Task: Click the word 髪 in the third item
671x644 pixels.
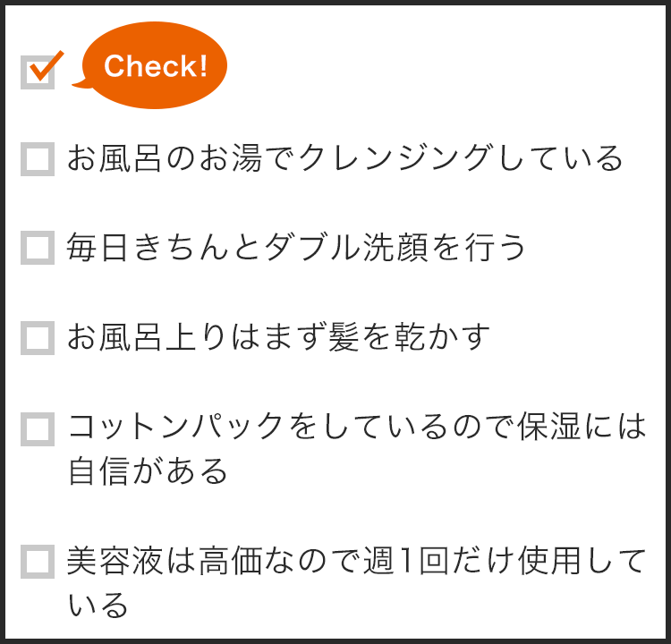Action: coord(344,337)
